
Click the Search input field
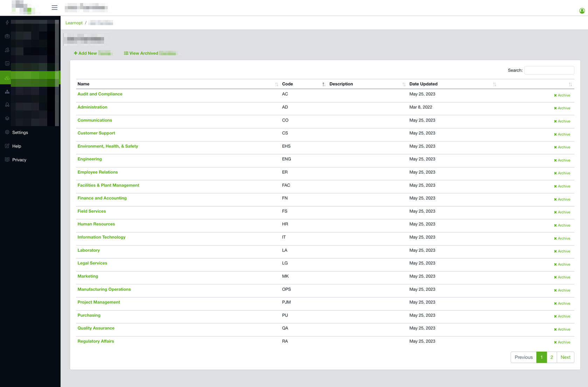549,70
